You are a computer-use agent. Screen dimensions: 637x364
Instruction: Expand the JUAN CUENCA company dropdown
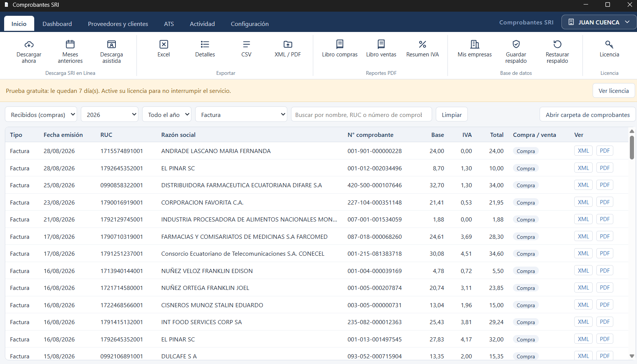[599, 22]
